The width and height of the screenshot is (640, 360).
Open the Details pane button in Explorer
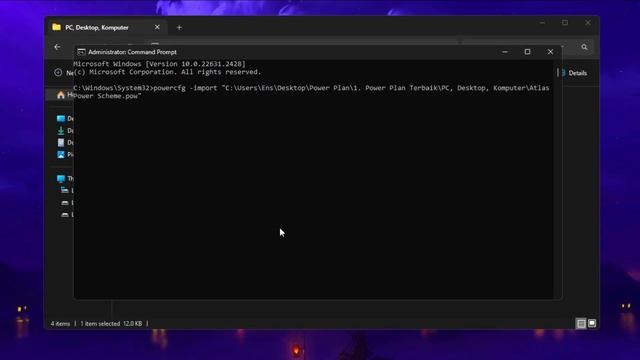pyautogui.click(x=574, y=73)
